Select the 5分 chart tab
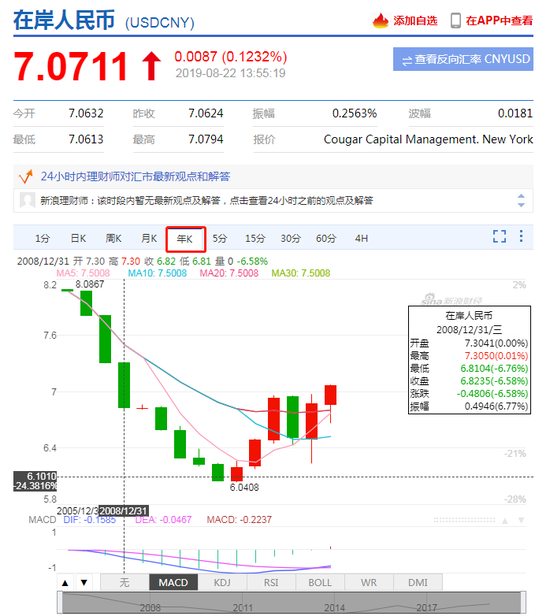The width and height of the screenshot is (550, 616). coord(220,238)
